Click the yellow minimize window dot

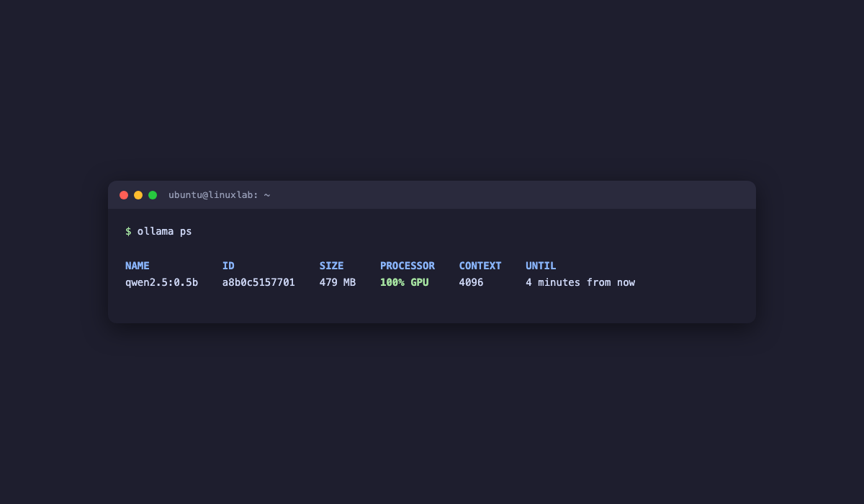pos(138,195)
